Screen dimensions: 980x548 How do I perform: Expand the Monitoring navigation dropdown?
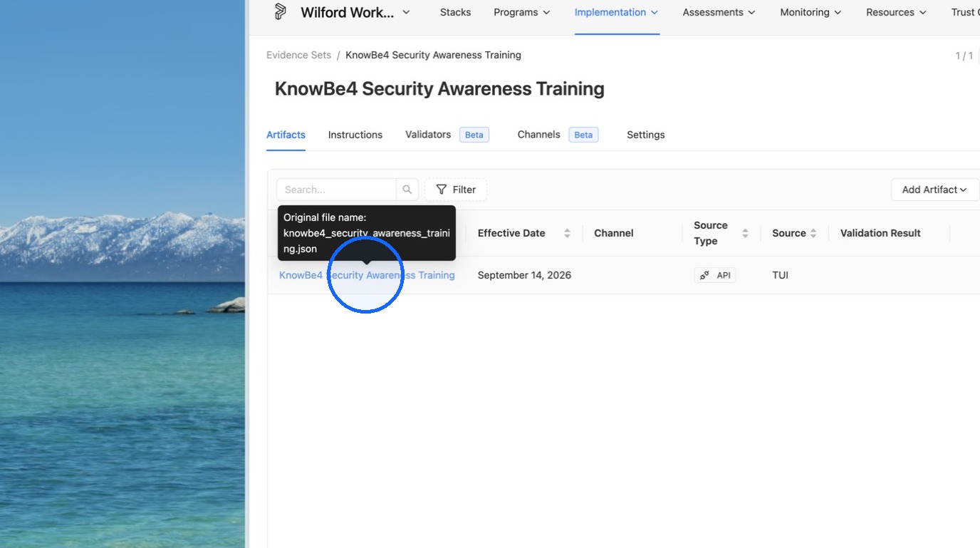810,12
